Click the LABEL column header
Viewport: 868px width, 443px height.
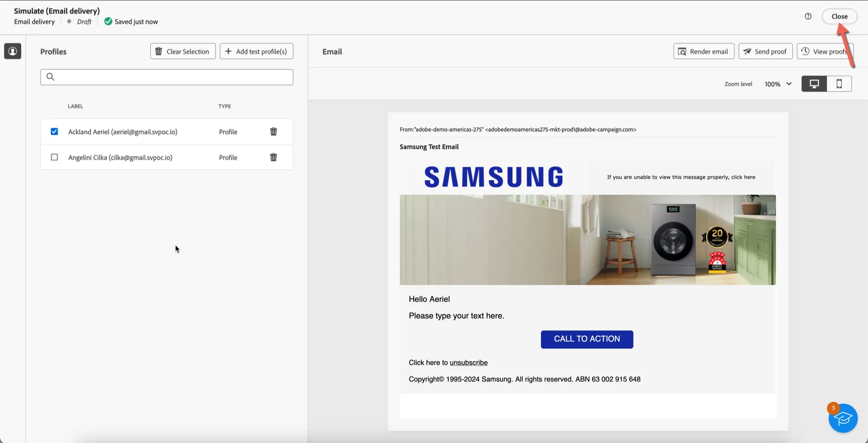click(75, 106)
